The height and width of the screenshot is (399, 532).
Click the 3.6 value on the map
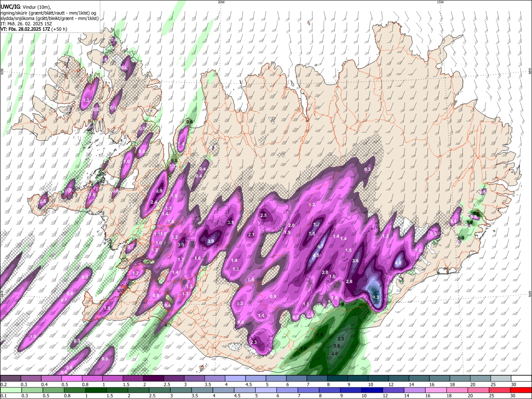click(355, 261)
